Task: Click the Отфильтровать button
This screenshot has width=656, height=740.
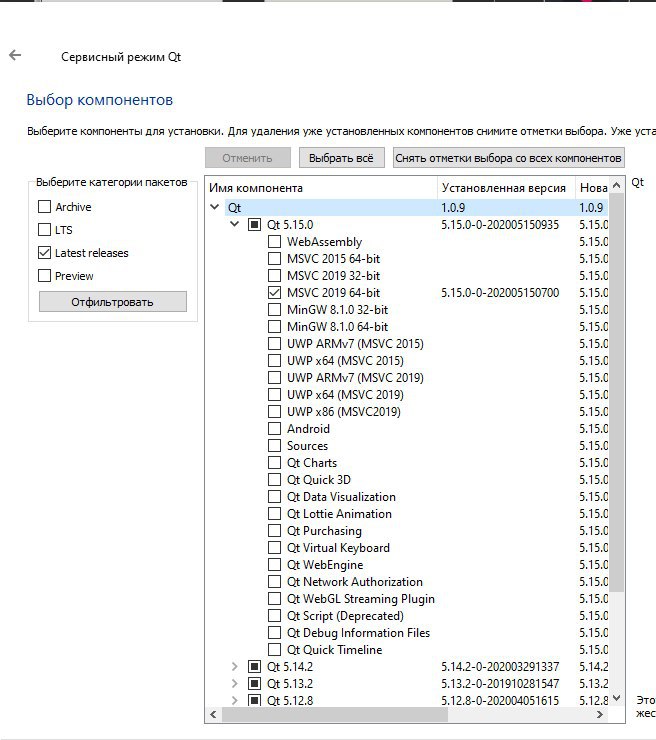Action: pos(113,302)
